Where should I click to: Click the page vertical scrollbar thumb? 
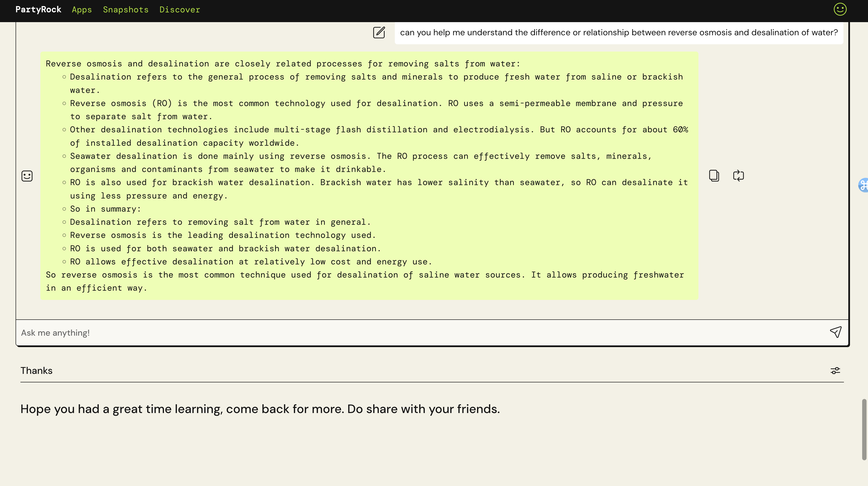pos(864,429)
